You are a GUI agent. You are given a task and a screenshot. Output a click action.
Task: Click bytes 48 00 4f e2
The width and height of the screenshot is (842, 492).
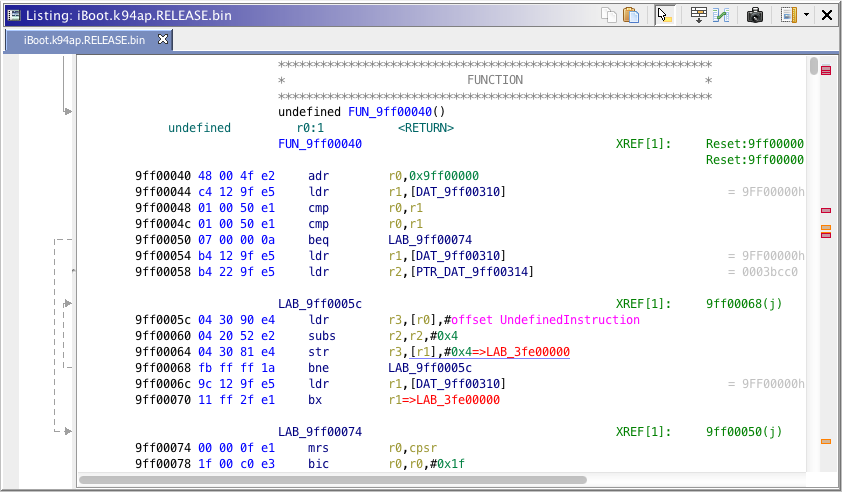[236, 176]
